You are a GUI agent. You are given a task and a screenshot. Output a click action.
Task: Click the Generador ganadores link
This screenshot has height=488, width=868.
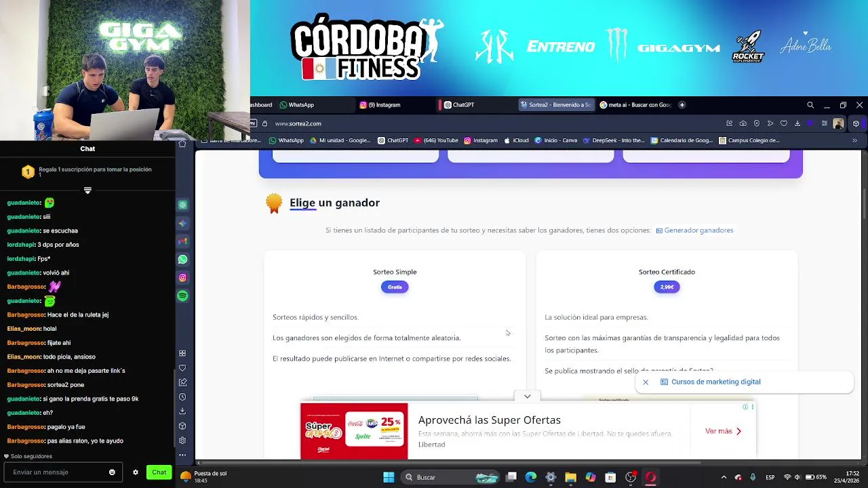(x=694, y=230)
